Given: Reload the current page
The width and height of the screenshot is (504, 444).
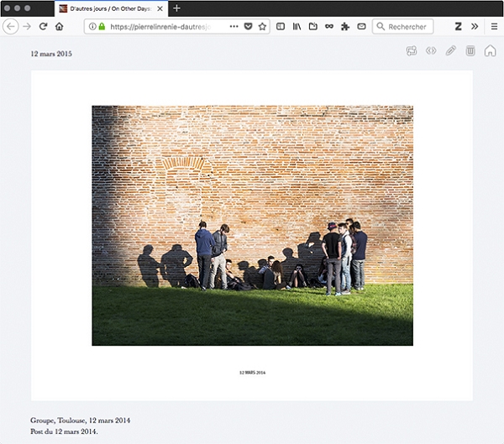Looking at the screenshot, I should point(43,27).
